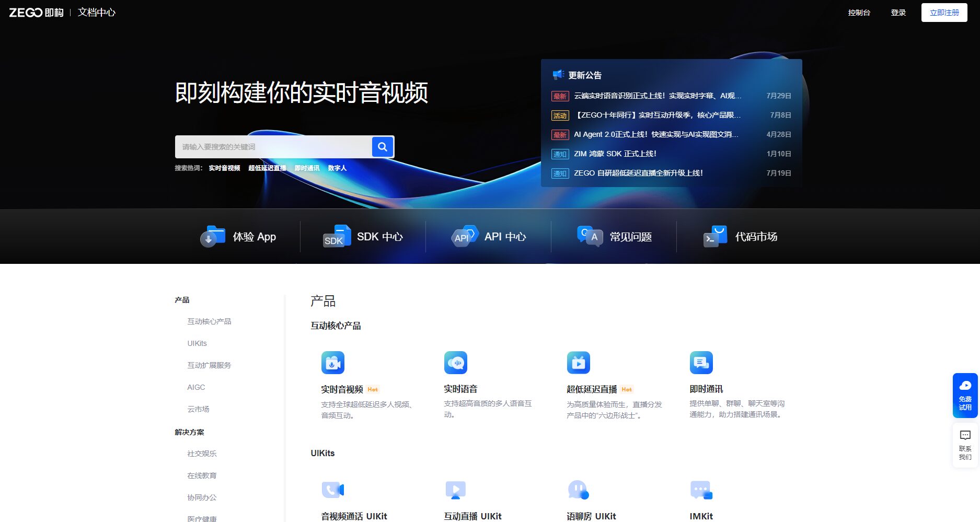Click the 立即注册 button
This screenshot has width=980, height=522.
point(944,13)
